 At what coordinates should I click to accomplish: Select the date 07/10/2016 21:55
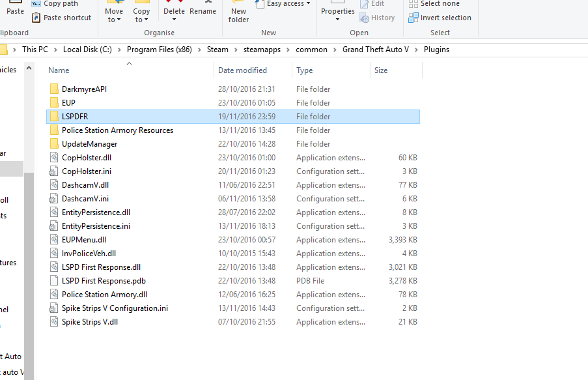pos(247,322)
